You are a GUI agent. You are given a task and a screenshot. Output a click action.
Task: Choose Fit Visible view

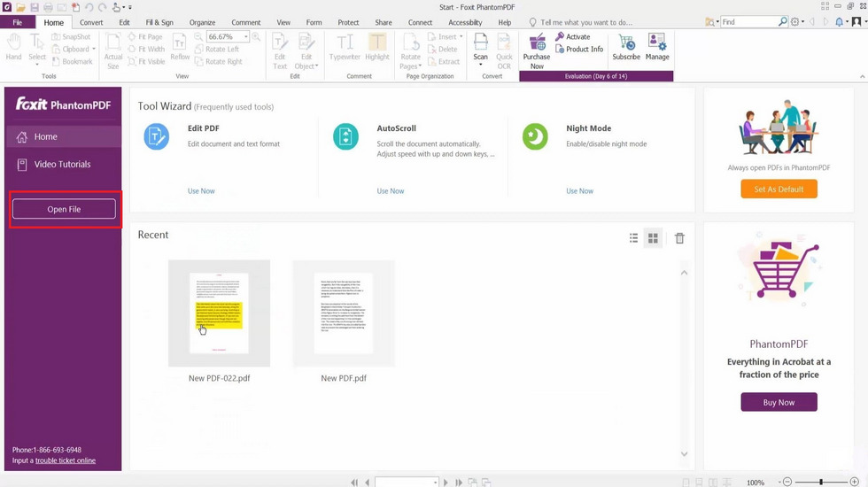pyautogui.click(x=147, y=61)
